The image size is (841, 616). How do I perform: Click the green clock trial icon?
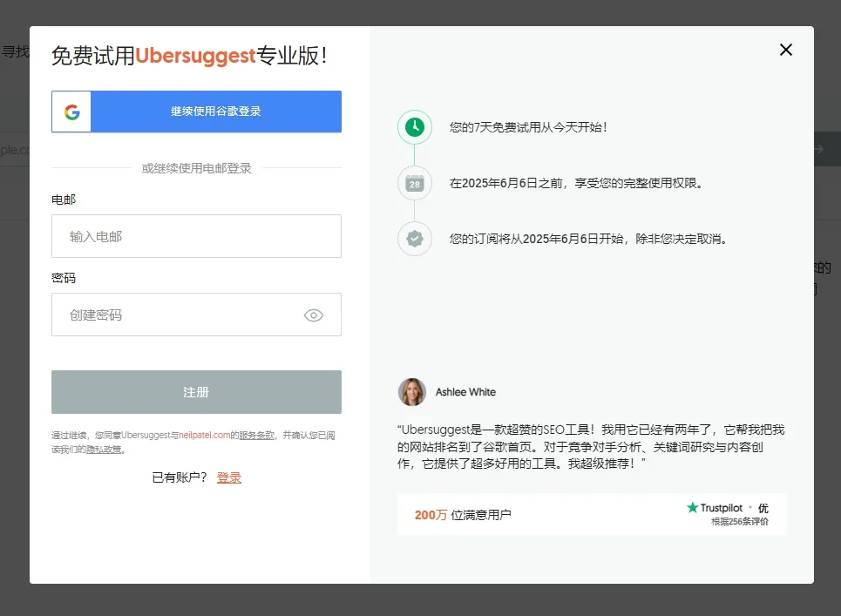(x=415, y=127)
